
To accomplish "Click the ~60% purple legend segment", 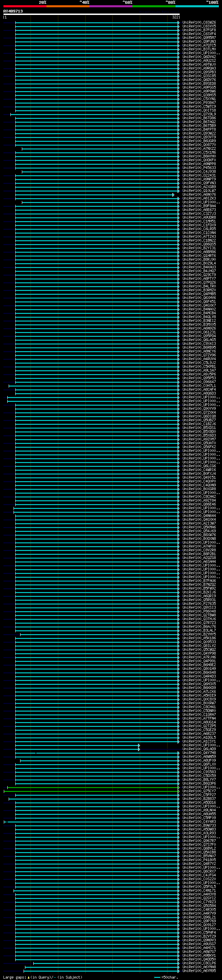I will 111,6.
